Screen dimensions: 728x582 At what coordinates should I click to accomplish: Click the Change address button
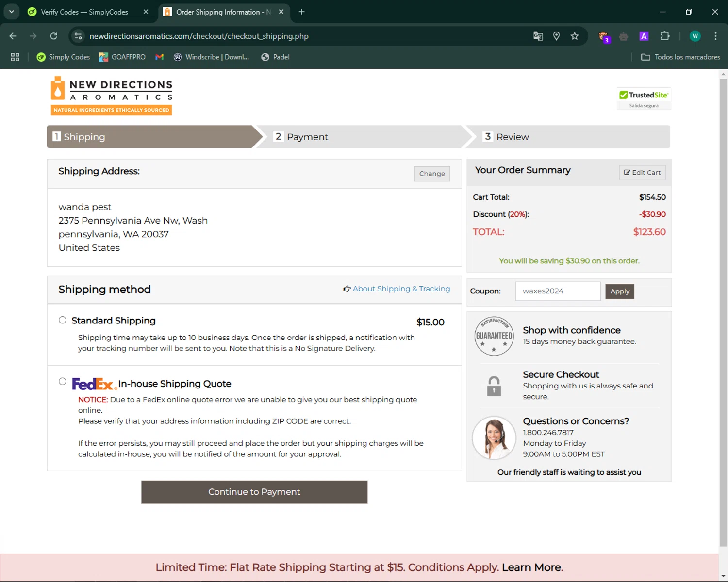[x=432, y=174]
